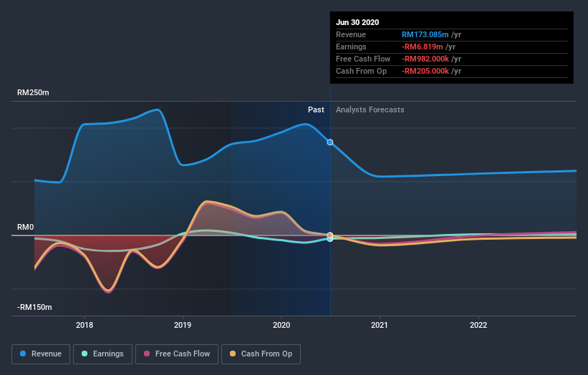Viewport: 588px width, 375px height.
Task: Click the teal Earnings legend color dot
Action: pyautogui.click(x=85, y=354)
